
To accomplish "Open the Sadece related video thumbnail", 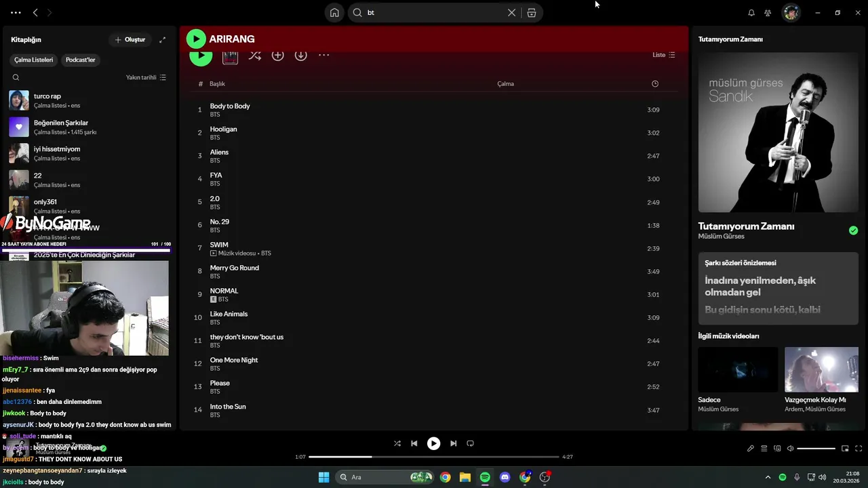I will coord(738,369).
